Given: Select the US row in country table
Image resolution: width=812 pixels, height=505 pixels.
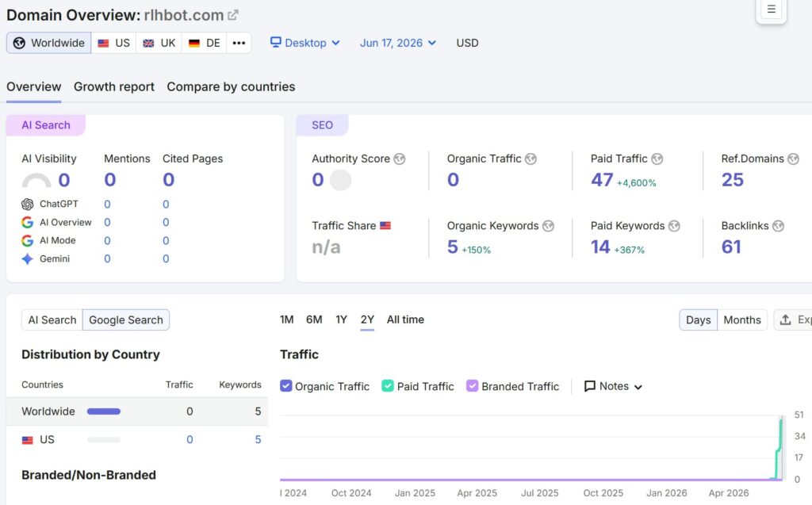Looking at the screenshot, I should [x=136, y=440].
